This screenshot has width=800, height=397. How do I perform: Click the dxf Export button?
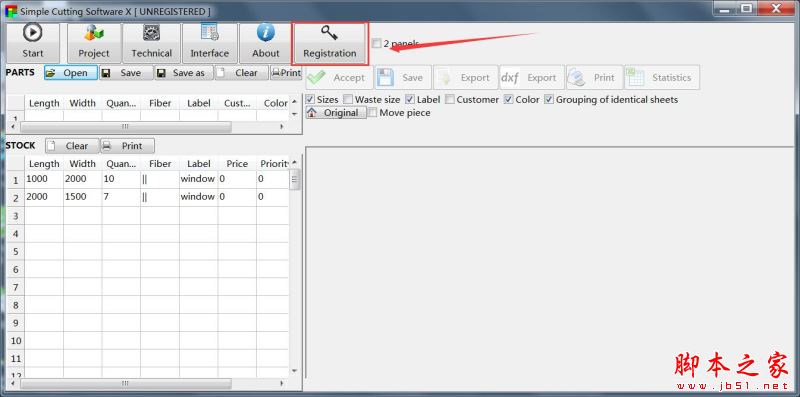click(x=532, y=78)
